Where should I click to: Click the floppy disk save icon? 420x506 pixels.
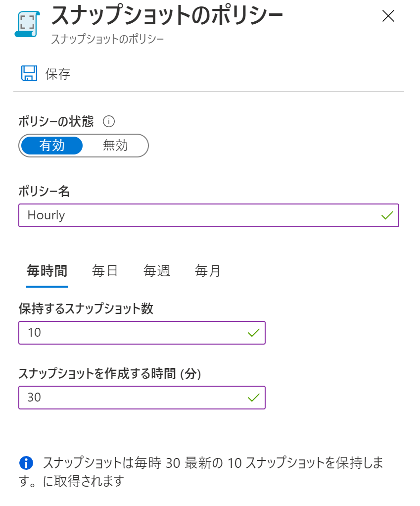[29, 73]
